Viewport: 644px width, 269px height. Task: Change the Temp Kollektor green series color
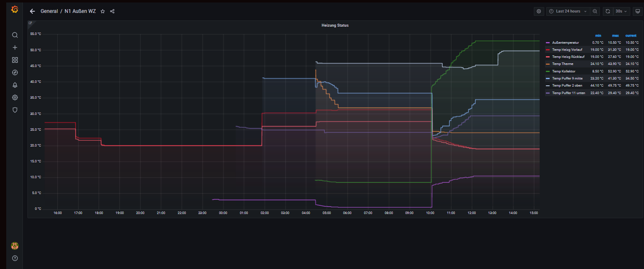[x=548, y=71]
